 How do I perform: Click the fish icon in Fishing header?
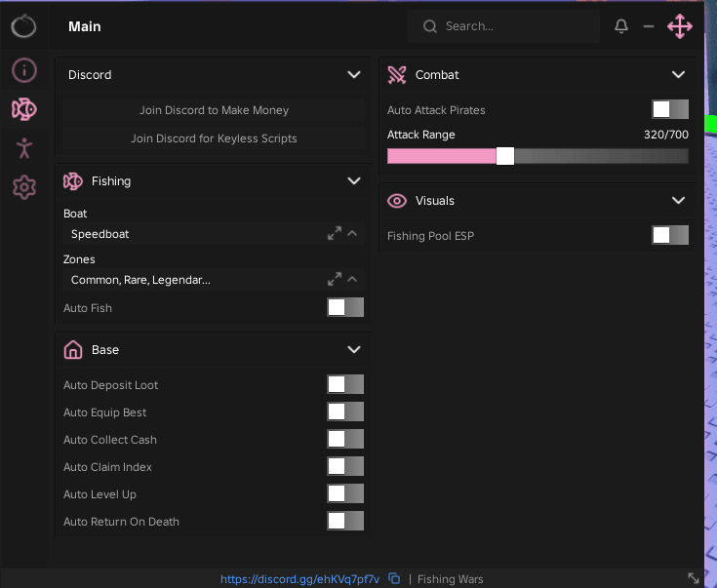[x=73, y=181]
